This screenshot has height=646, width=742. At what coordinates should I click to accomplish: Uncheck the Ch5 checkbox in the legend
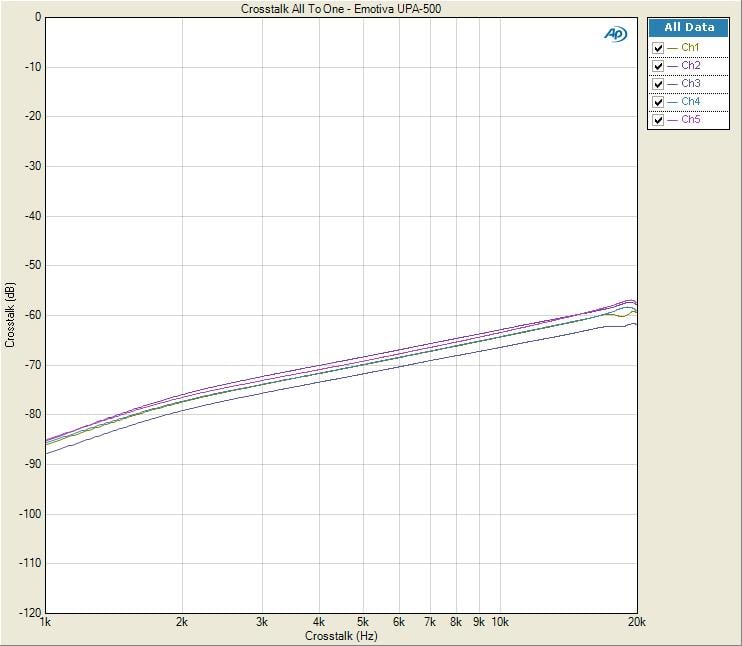658,120
